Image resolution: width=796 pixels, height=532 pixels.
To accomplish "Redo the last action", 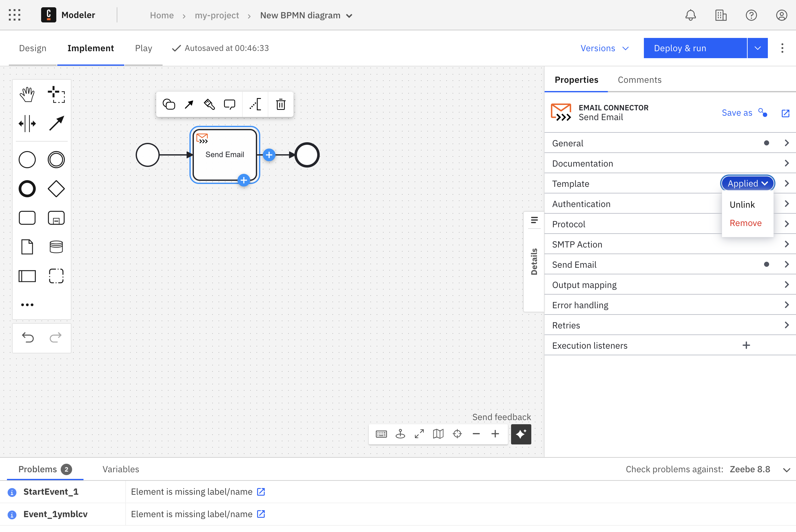I will [56, 337].
